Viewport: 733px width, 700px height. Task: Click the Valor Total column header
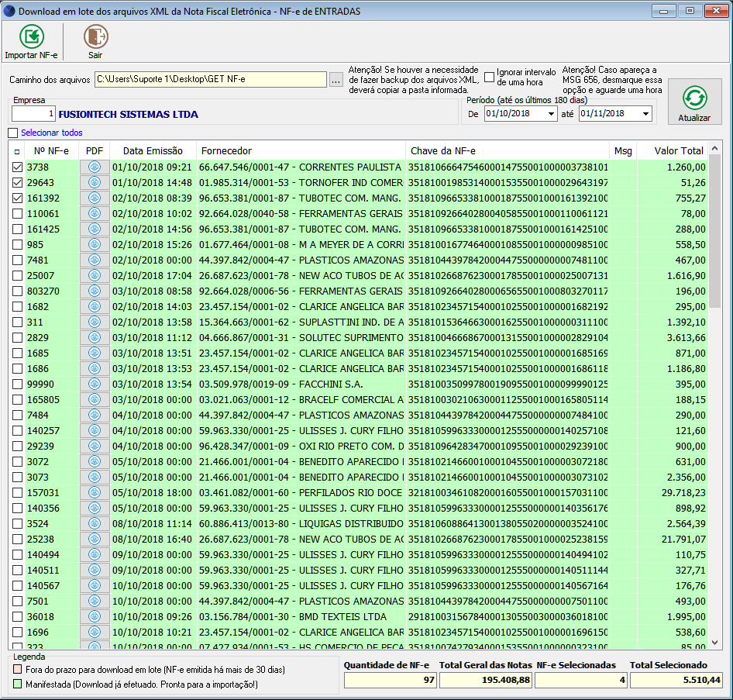678,150
